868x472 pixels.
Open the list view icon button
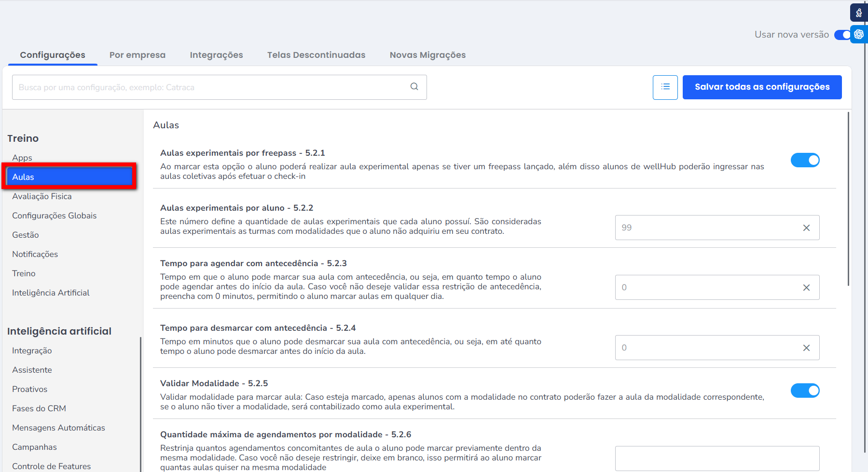pyautogui.click(x=665, y=87)
